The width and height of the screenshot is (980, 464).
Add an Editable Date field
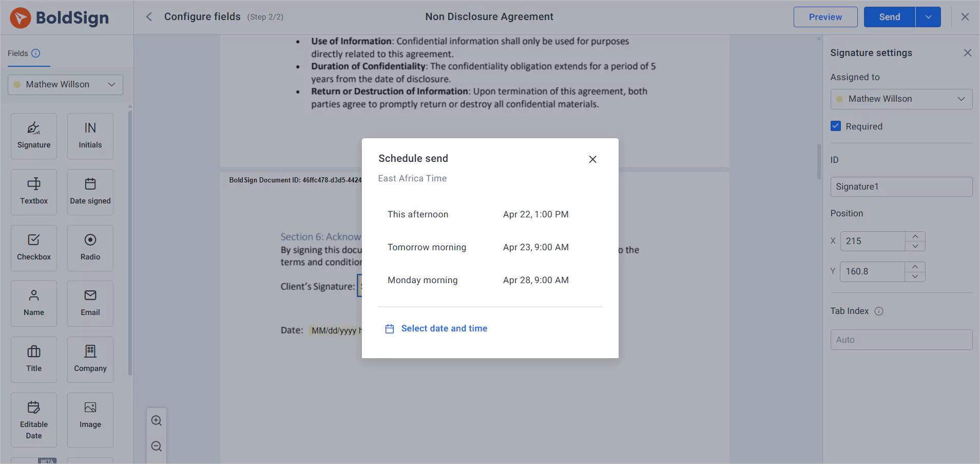tap(34, 420)
